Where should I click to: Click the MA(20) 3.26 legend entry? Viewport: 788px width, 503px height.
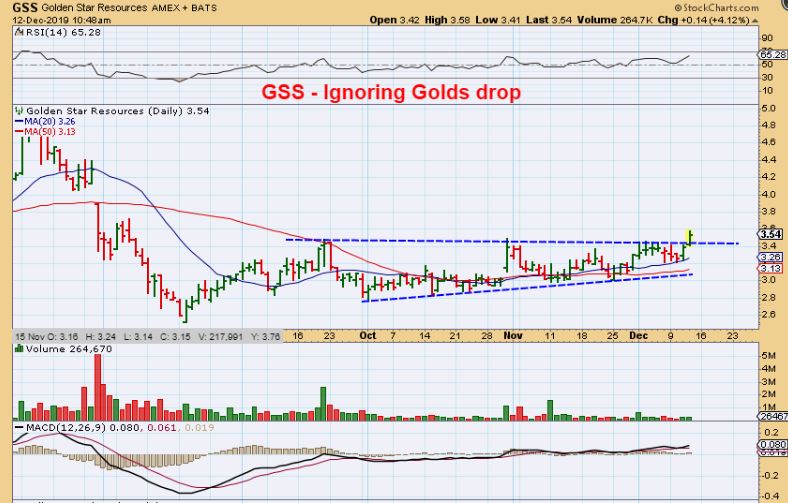pos(45,122)
